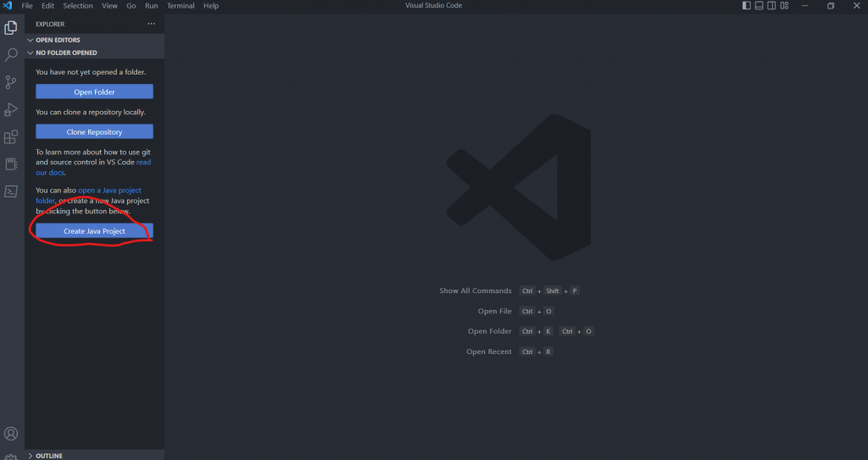
Task: Open the Terminal menu
Action: pos(181,6)
